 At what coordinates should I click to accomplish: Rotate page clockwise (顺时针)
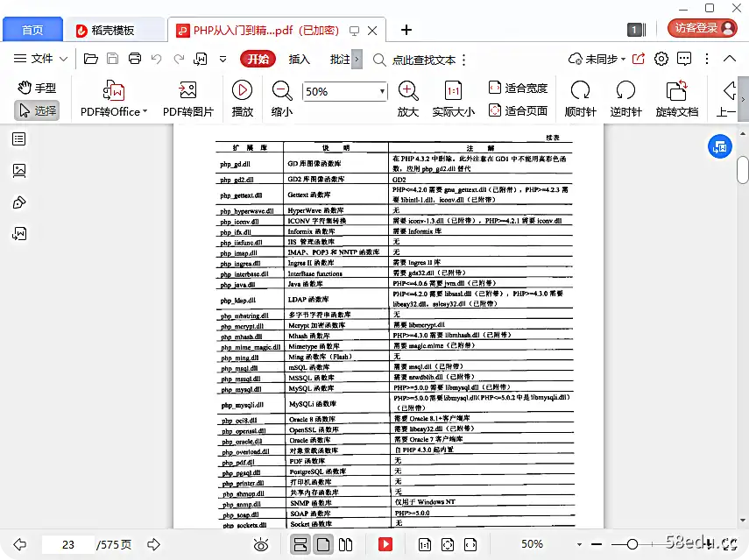pyautogui.click(x=581, y=99)
